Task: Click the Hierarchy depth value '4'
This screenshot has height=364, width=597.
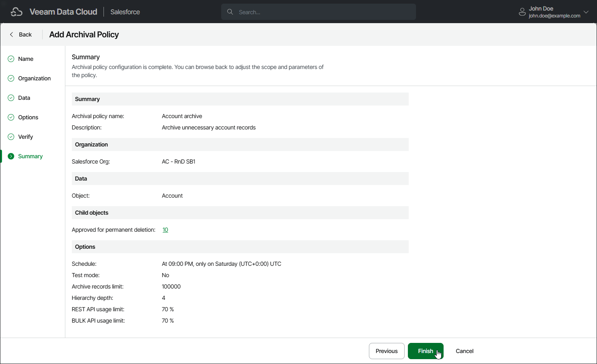Action: pyautogui.click(x=164, y=298)
